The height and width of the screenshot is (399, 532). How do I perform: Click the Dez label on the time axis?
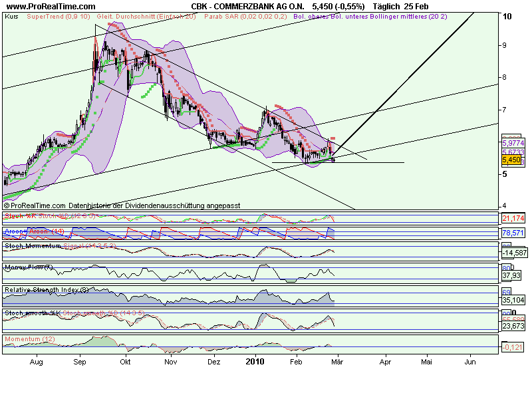pyautogui.click(x=213, y=362)
